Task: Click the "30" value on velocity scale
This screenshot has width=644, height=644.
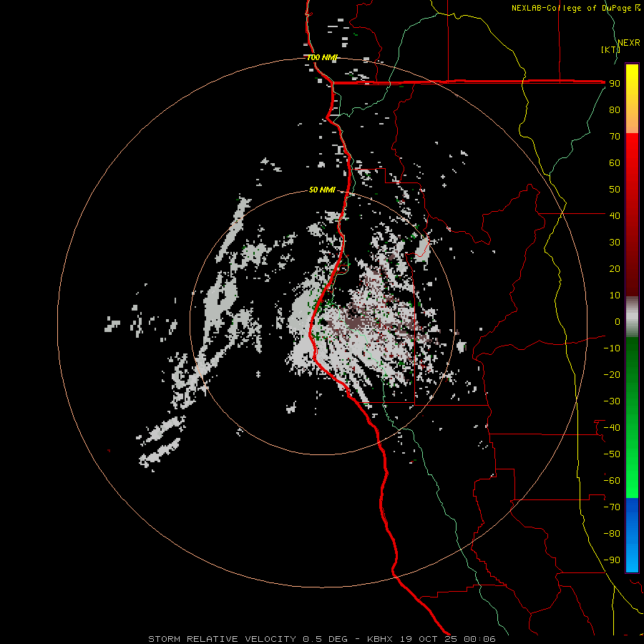Action: 615,243
